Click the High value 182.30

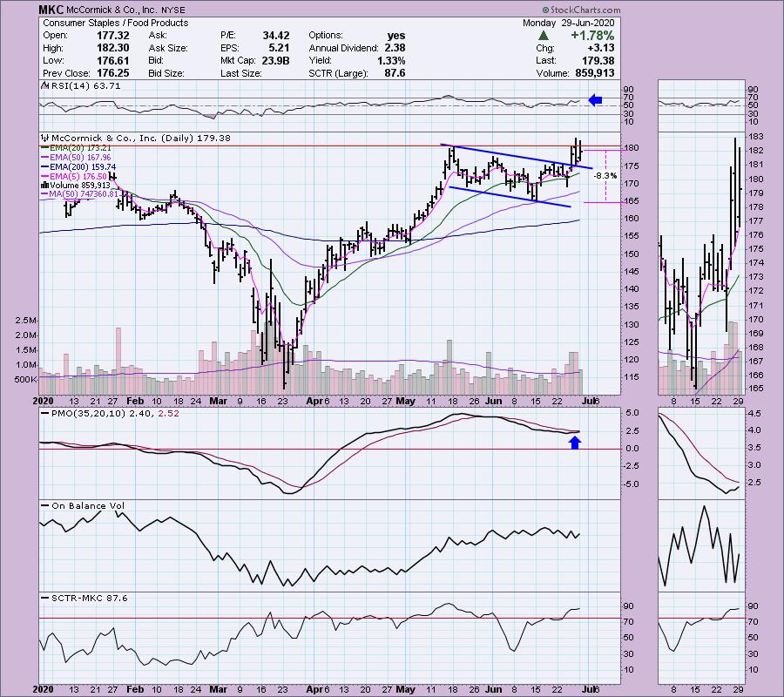click(113, 48)
